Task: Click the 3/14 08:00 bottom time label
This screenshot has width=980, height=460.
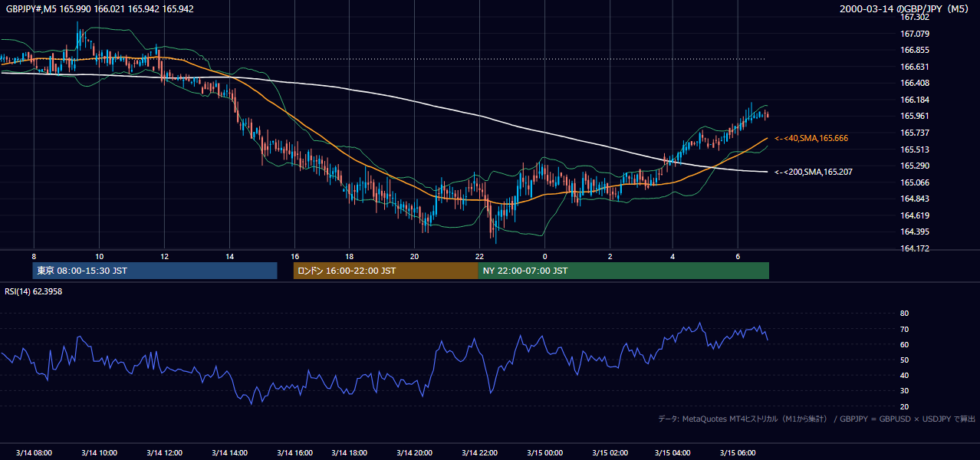Action: click(34, 453)
